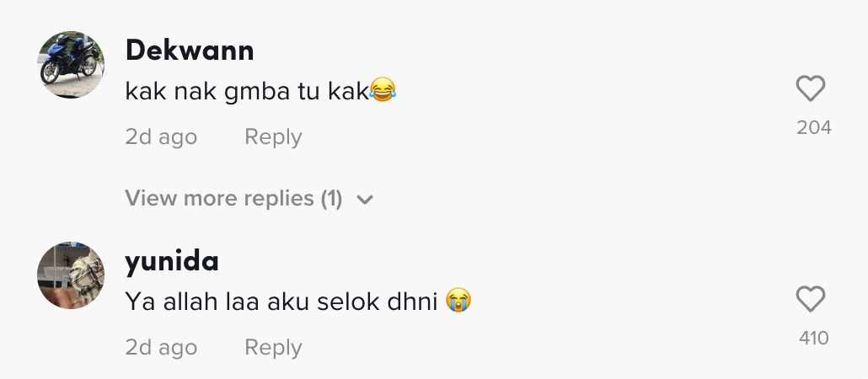
Task: Click the (1) reply count
Action: (331, 199)
